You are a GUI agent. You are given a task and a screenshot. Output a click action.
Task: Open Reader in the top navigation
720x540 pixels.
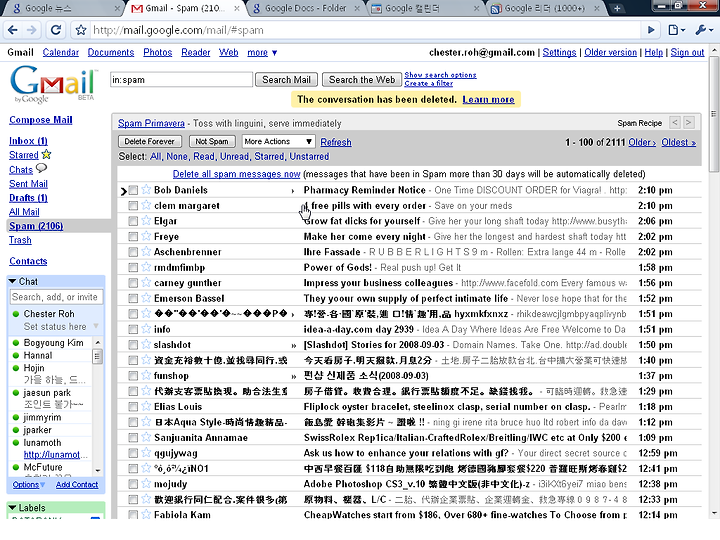point(196,52)
